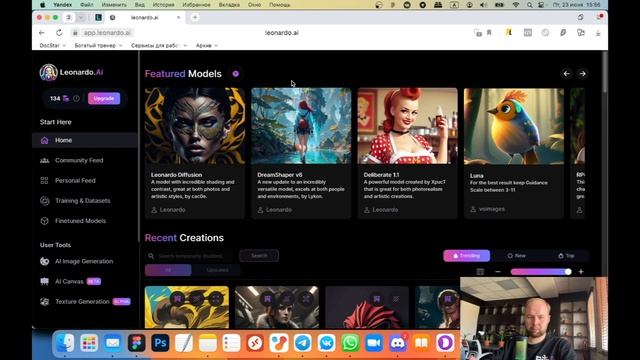
Task: Select the Top filter
Action: [566, 256]
